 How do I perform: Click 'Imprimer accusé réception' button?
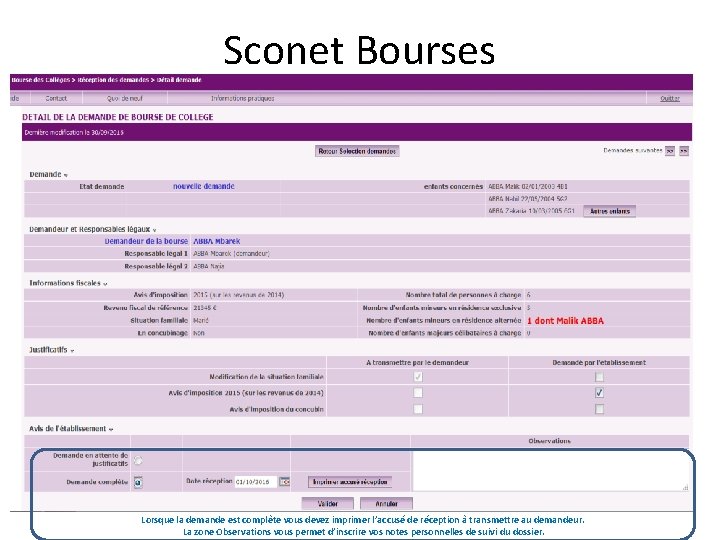click(x=350, y=482)
